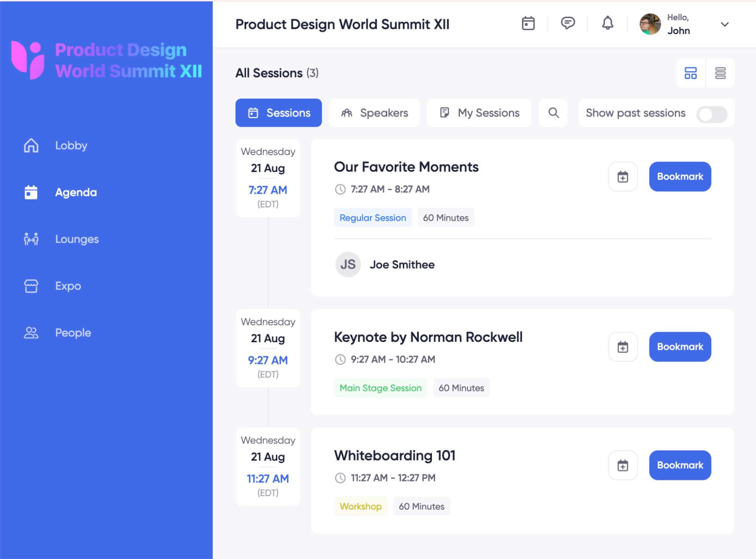The image size is (756, 559).
Task: Click the 9:27 AM date card
Action: [x=268, y=348]
